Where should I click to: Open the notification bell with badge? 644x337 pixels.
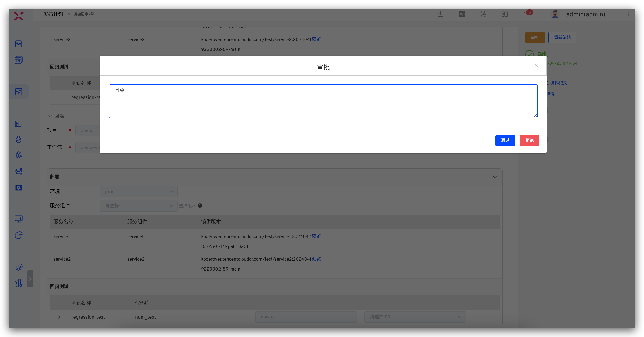526,14
